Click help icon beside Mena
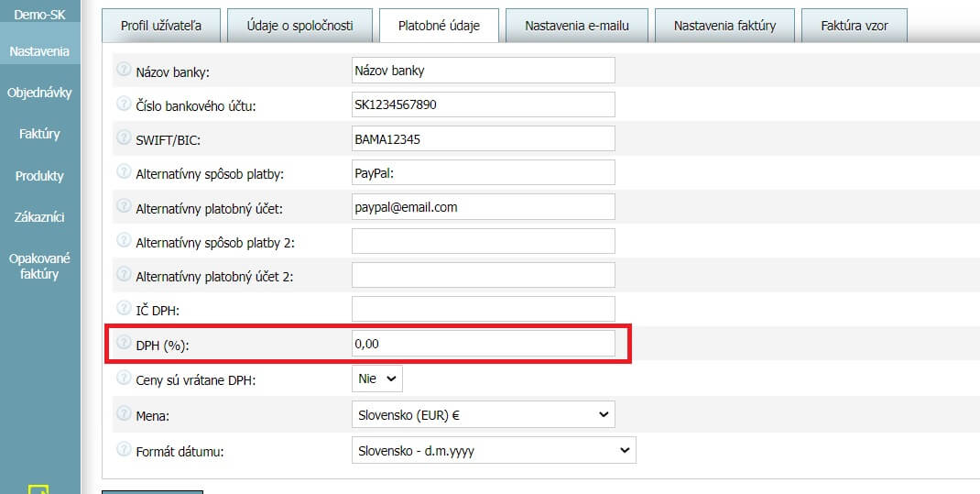Screen dimensions: 980x494 point(124,412)
